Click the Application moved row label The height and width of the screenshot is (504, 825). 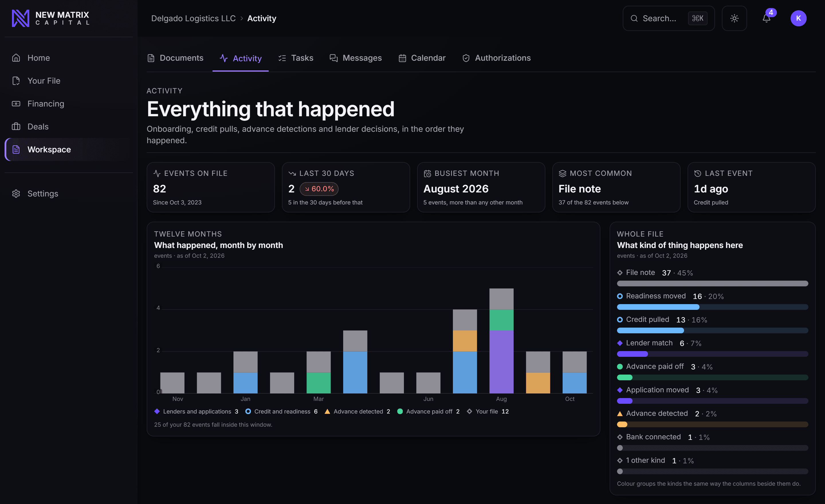[x=657, y=390]
